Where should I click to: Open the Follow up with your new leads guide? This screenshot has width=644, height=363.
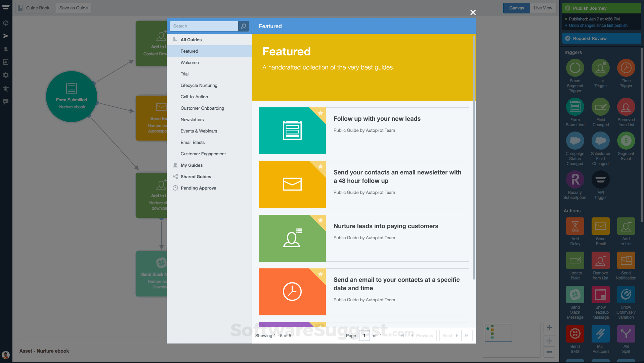click(x=377, y=118)
